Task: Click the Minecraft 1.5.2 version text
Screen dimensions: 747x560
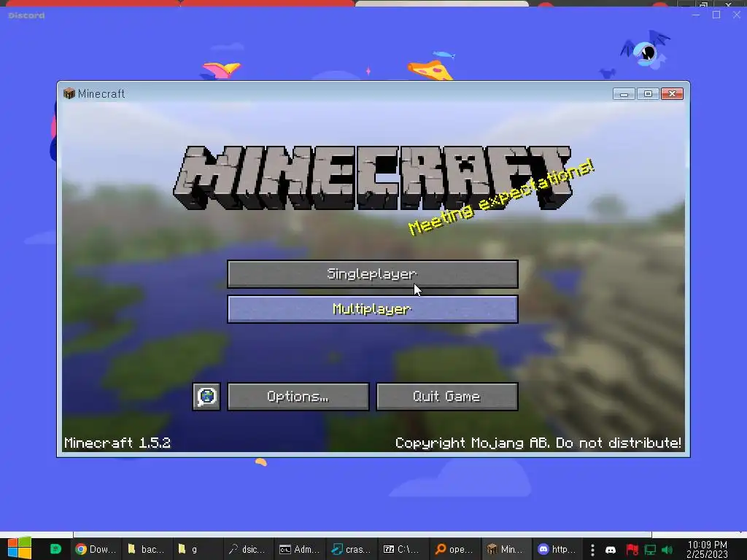Action: 117,443
